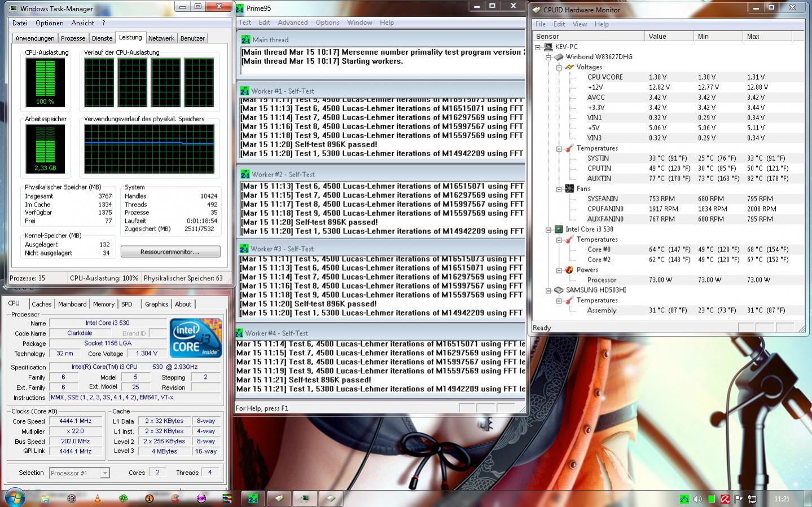
Task: Click the Ressourcenmonitor... button
Action: (170, 252)
